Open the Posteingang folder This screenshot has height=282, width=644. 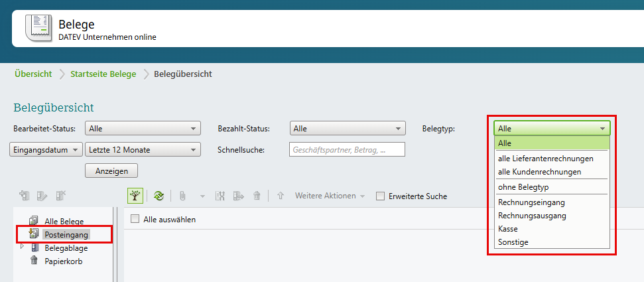coord(66,234)
